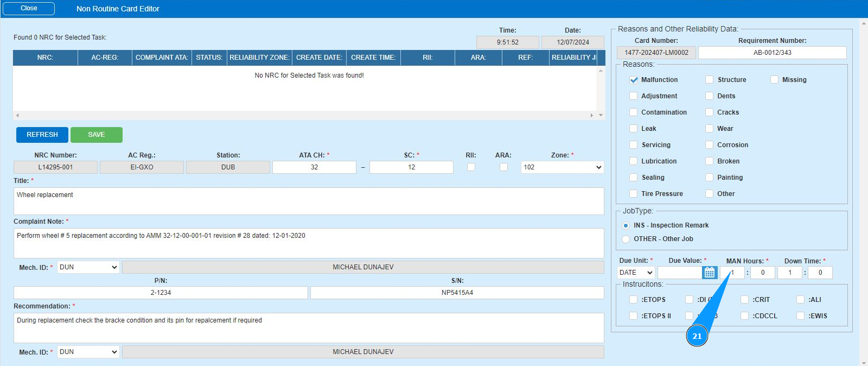
Task: Click the COMPLAINT ATA column header
Action: pyautogui.click(x=162, y=58)
